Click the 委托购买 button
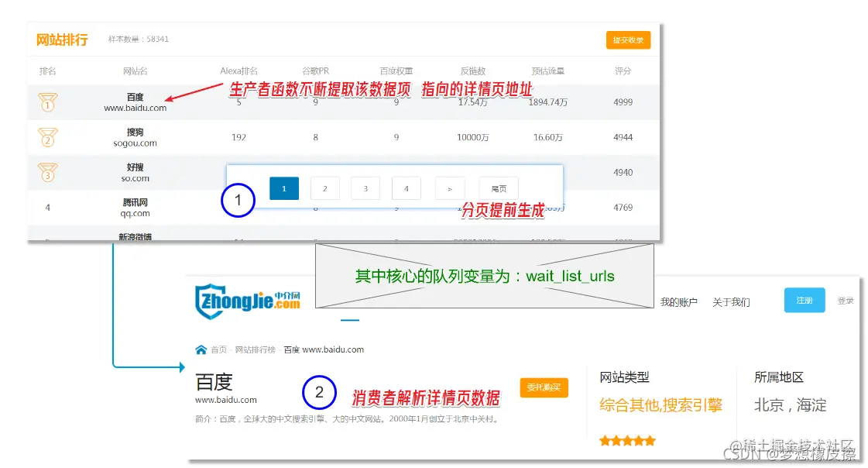Viewport: 868px width, 468px height. pyautogui.click(x=544, y=387)
